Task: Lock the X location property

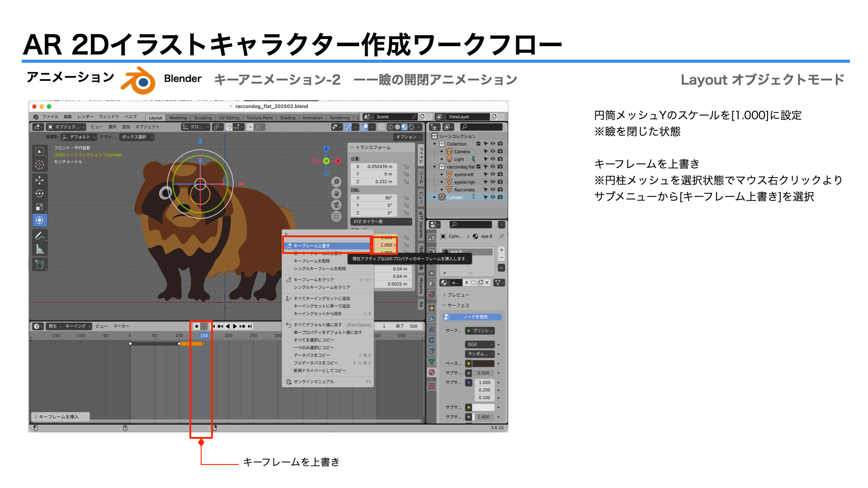Action: click(x=406, y=167)
